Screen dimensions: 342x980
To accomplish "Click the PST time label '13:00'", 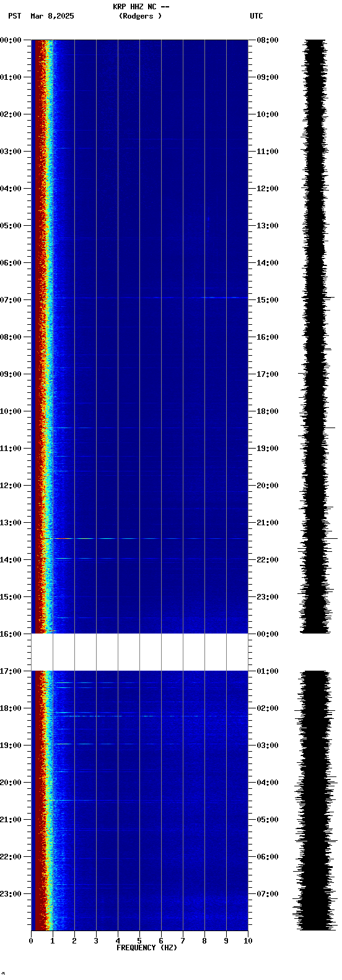I will coord(11,523).
